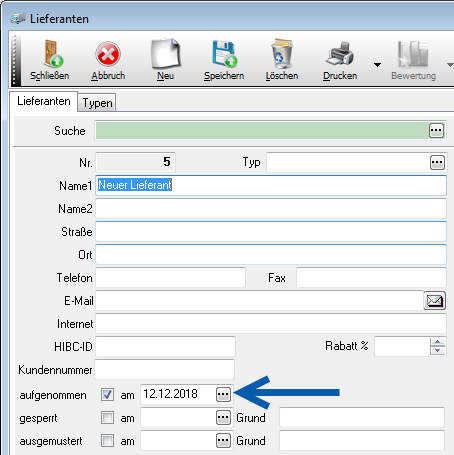
Task: Delete record via Löschen trash icon
Action: click(282, 53)
